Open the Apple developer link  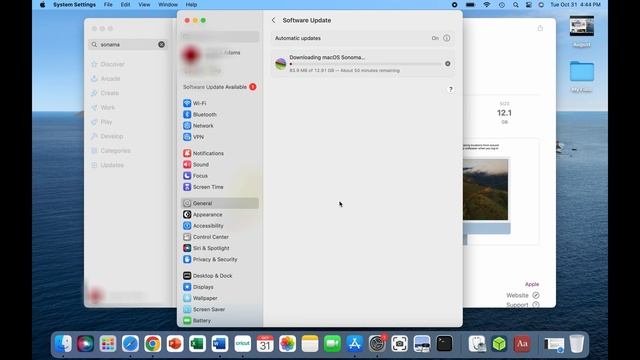532,284
